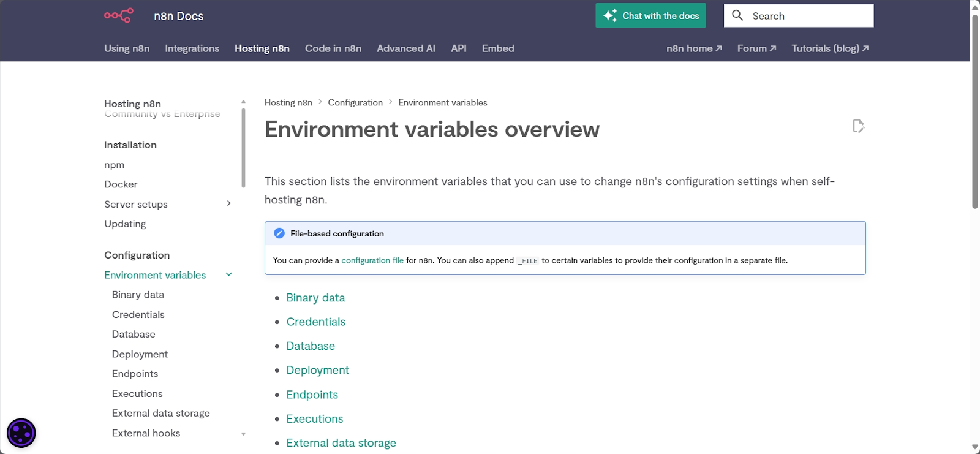
Task: Open the Using n8n tab
Action: pyautogui.click(x=127, y=48)
